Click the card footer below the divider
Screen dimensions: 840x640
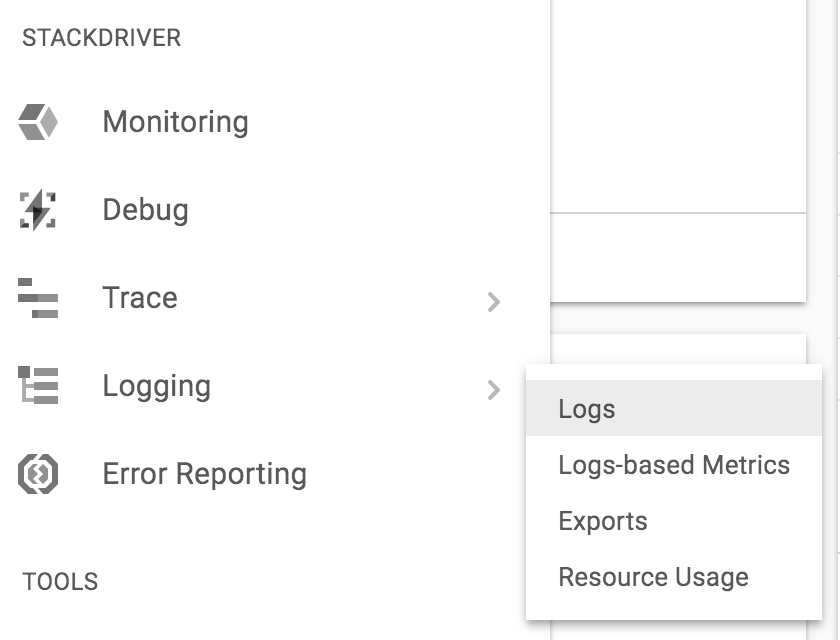click(678, 256)
